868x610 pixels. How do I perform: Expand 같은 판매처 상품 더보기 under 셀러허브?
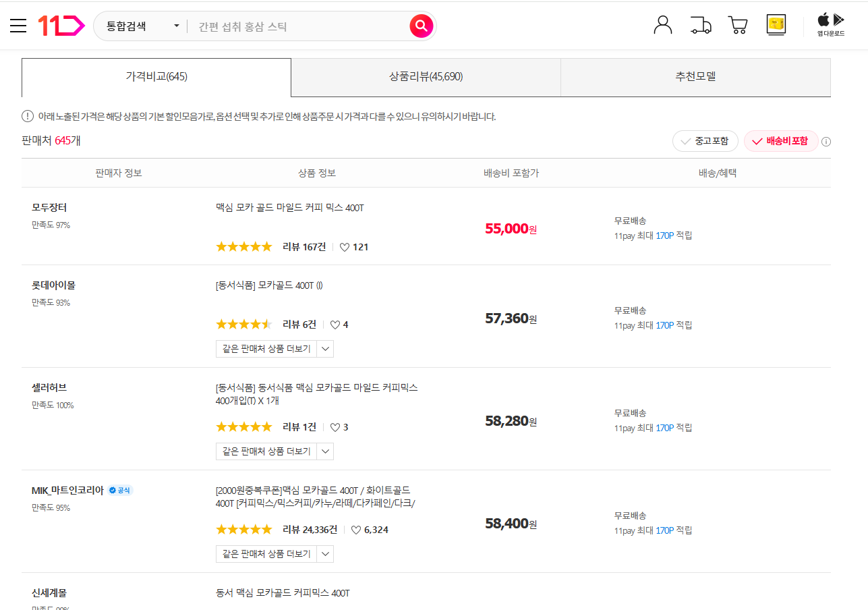pyautogui.click(x=274, y=451)
